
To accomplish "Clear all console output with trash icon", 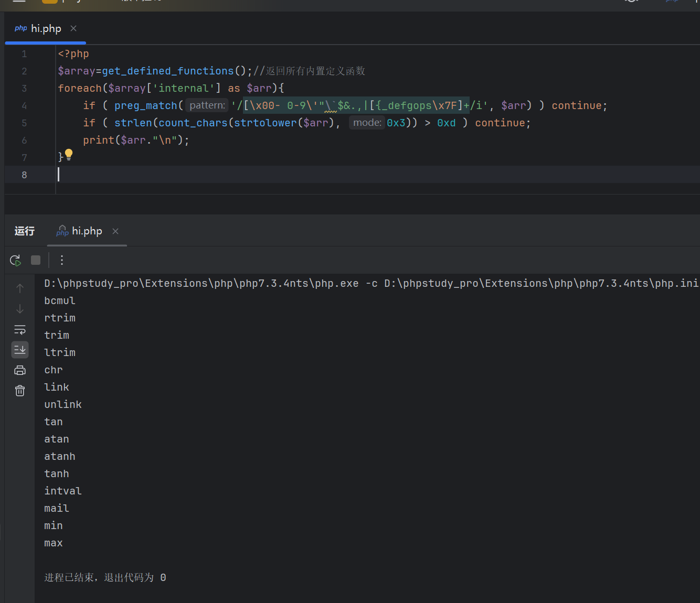I will (x=20, y=391).
